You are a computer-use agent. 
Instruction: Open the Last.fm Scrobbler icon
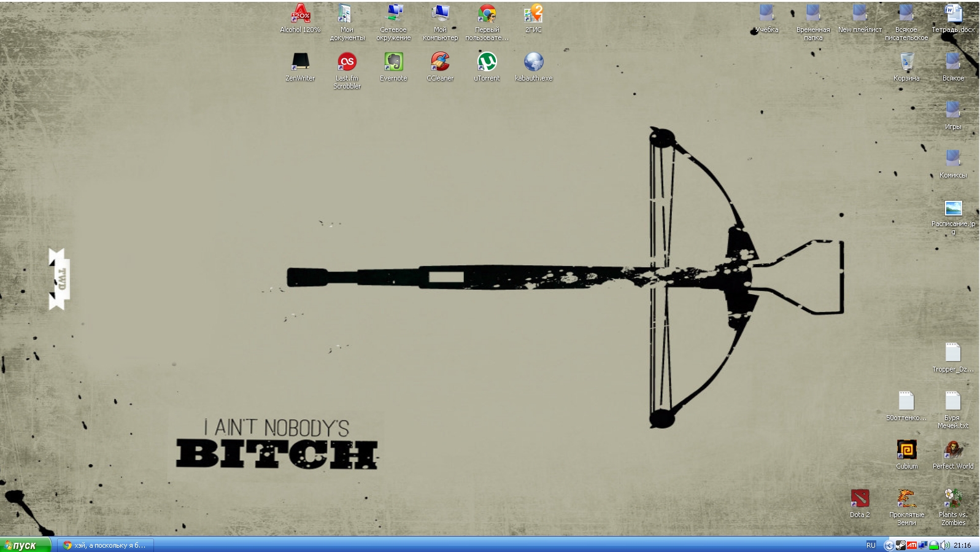coord(347,71)
